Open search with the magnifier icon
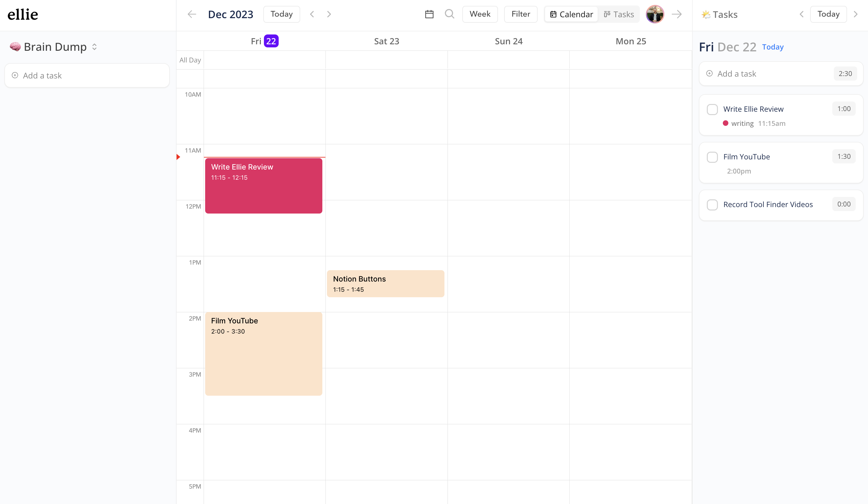 click(x=449, y=14)
